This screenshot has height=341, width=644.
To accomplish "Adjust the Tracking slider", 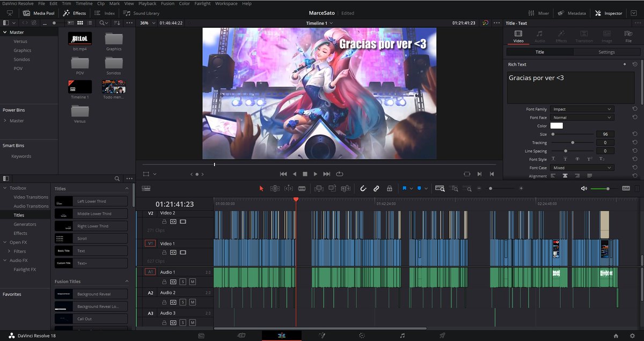I will point(573,143).
